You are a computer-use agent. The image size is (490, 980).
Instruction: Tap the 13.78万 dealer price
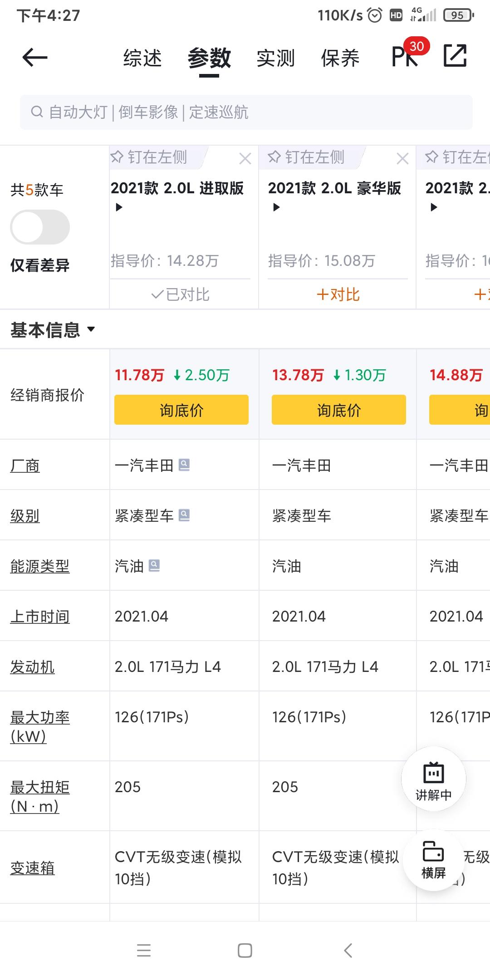298,375
